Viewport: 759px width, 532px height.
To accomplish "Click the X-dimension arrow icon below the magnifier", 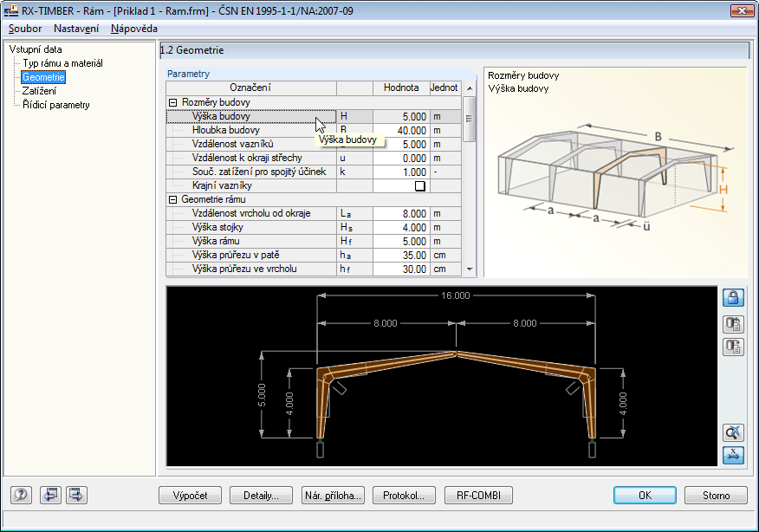I will click(x=732, y=455).
